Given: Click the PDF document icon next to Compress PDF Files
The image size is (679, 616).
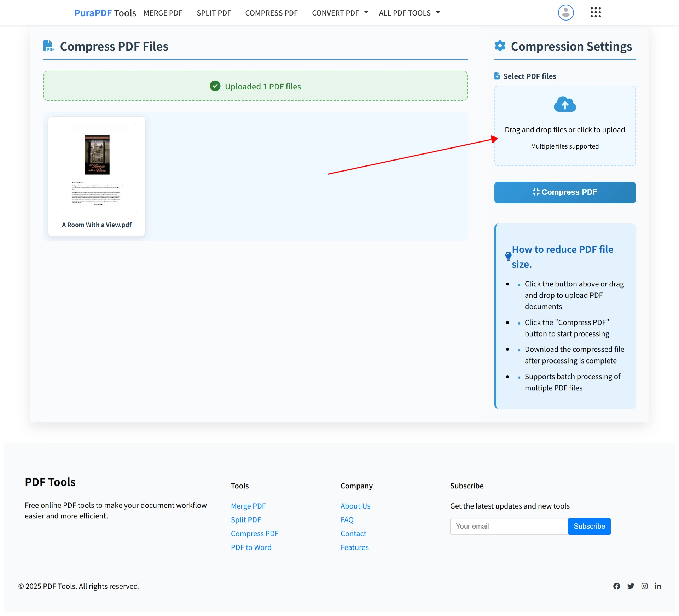Looking at the screenshot, I should [49, 46].
